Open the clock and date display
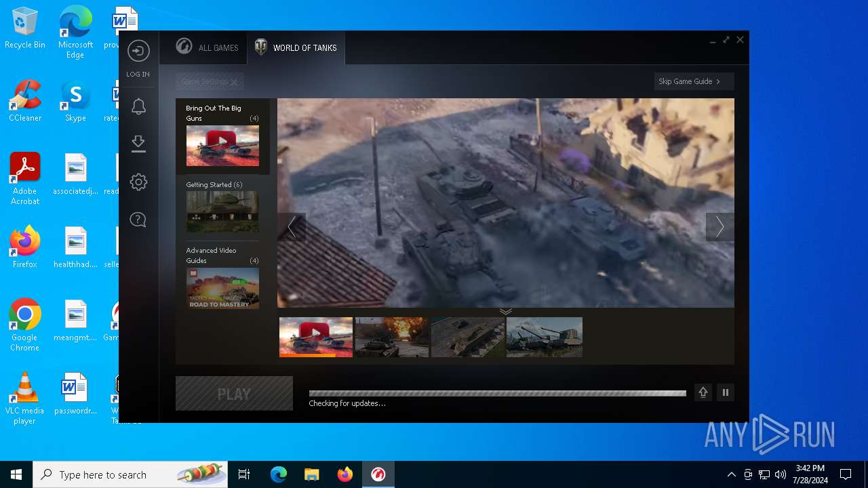Image resolution: width=868 pixels, height=488 pixels. [810, 474]
